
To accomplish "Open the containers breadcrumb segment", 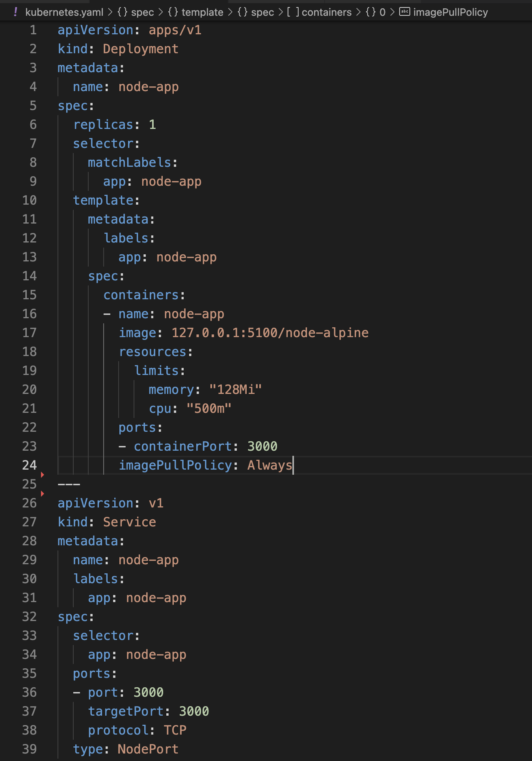I will tap(327, 12).
